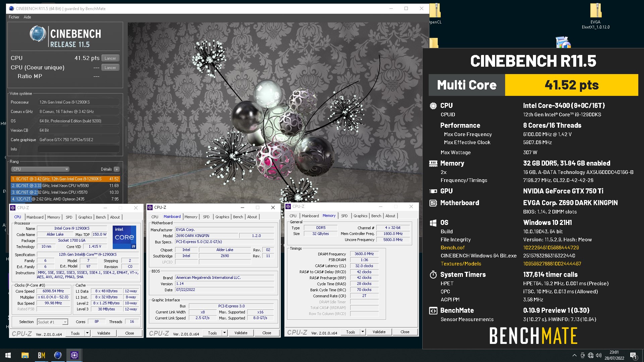Open the CPU dropdown in the Rang section
This screenshot has height=362, width=644.
40,169
